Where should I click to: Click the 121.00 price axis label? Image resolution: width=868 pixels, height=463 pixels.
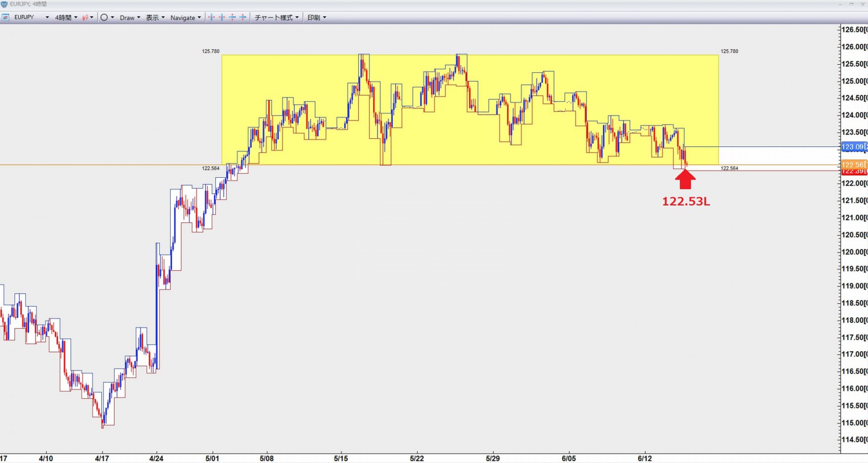pos(855,218)
